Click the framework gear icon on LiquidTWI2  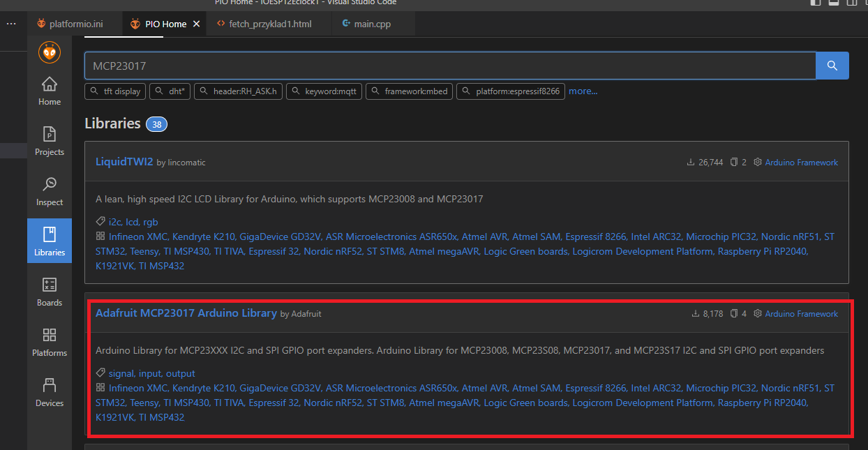[x=758, y=163]
